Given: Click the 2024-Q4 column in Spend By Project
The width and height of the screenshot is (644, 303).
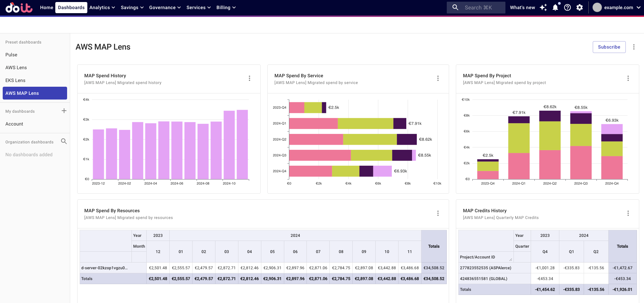Looking at the screenshot, I should click(x=612, y=151).
